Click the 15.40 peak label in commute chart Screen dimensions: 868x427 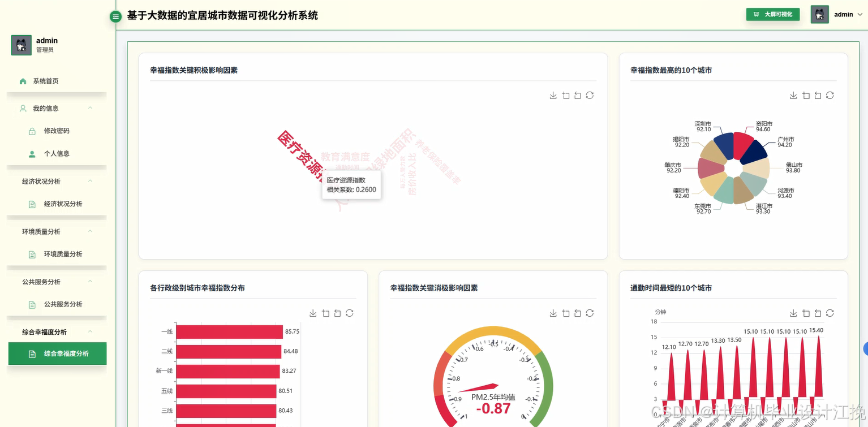[x=817, y=330]
